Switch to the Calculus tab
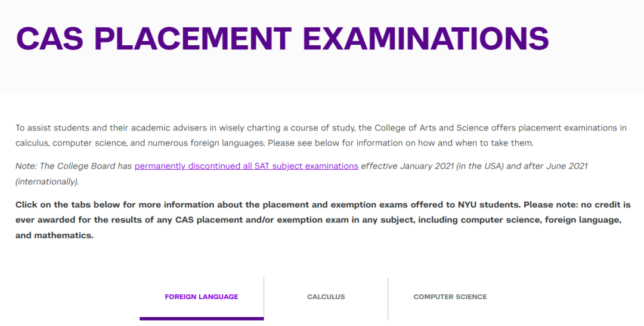The height and width of the screenshot is (326, 644). pyautogui.click(x=326, y=297)
